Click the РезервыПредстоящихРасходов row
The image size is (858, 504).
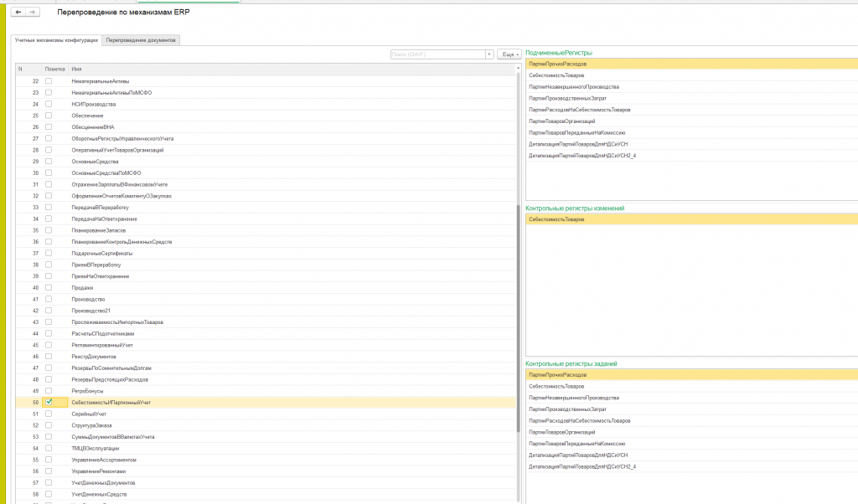pos(266,379)
